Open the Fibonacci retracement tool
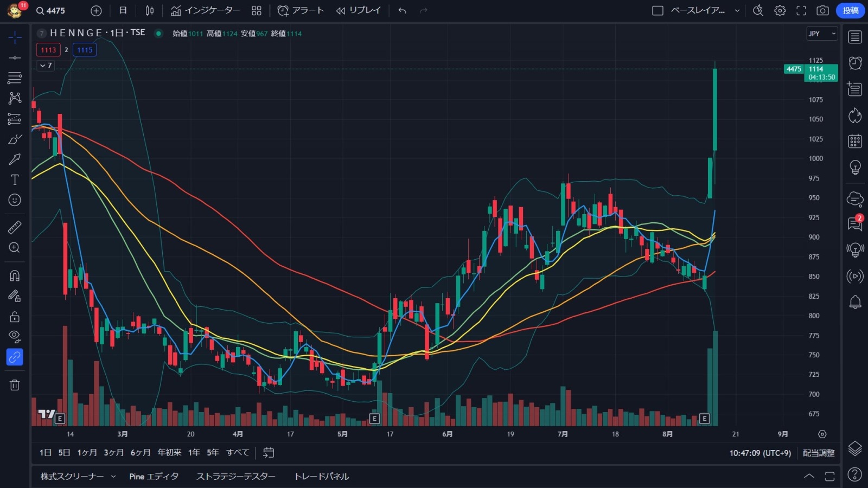868x488 pixels. coord(15,78)
